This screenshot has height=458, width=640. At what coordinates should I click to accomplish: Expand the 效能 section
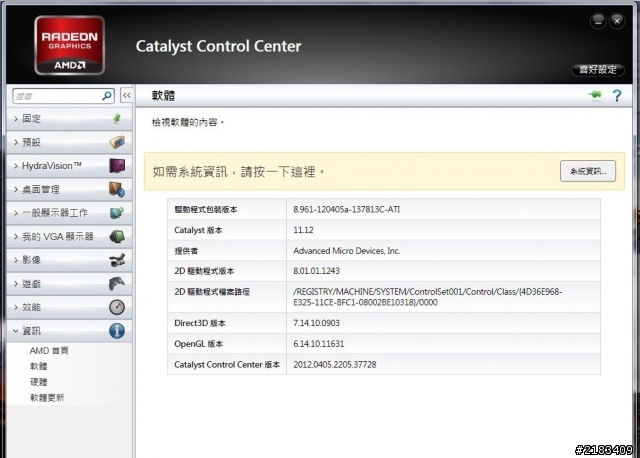click(x=69, y=307)
